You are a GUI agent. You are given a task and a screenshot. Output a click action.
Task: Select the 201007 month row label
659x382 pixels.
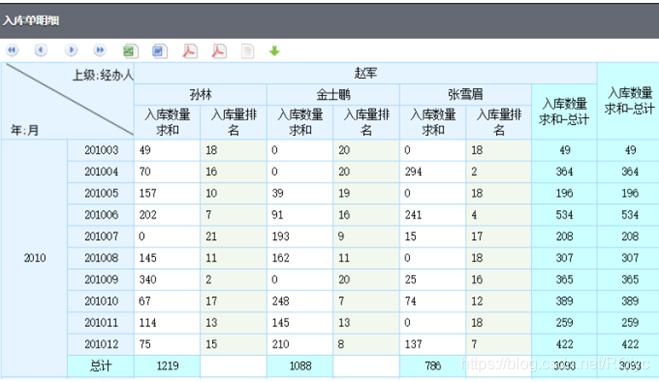(101, 236)
